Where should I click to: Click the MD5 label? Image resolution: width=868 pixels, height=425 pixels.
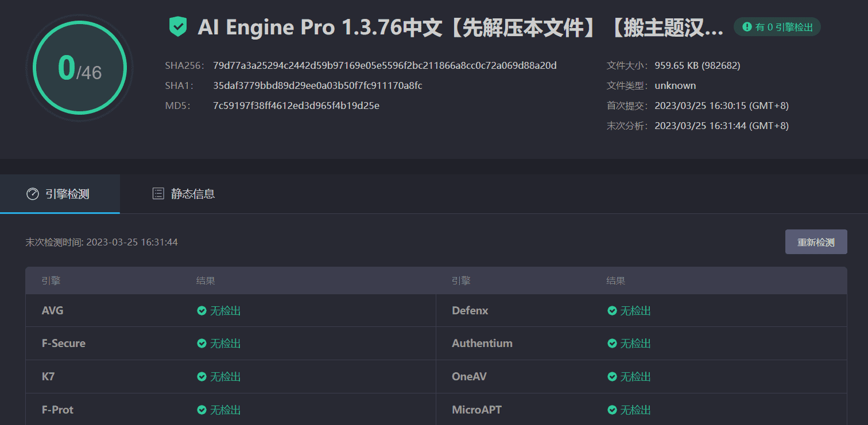177,106
